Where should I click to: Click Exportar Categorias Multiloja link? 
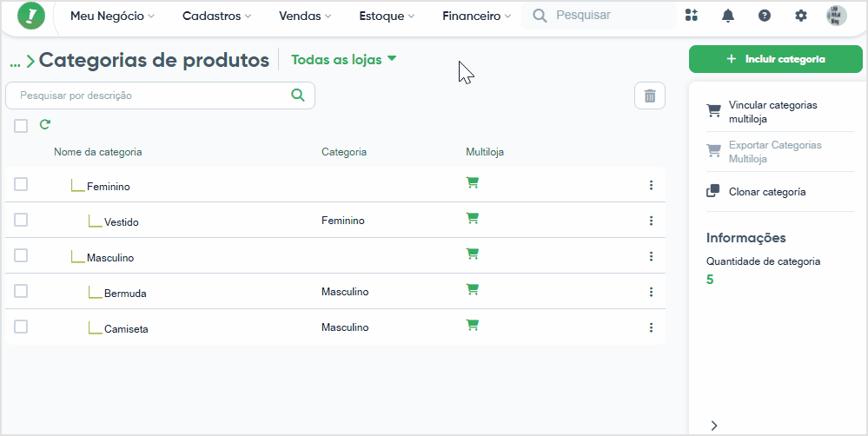775,152
